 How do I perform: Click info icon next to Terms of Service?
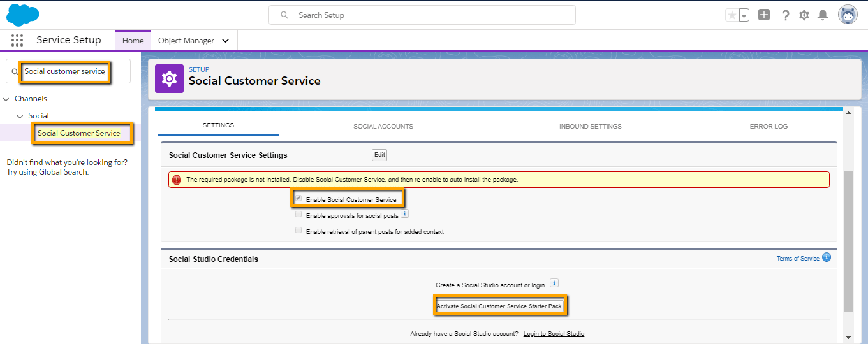pyautogui.click(x=827, y=257)
